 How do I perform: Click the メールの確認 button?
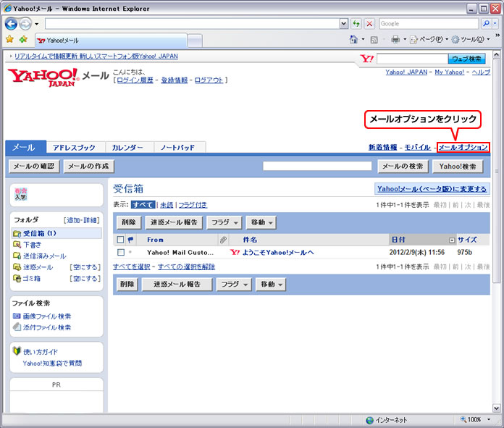tap(34, 167)
